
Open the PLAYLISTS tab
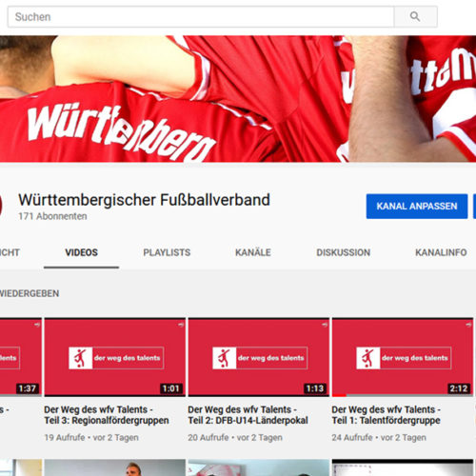point(167,252)
